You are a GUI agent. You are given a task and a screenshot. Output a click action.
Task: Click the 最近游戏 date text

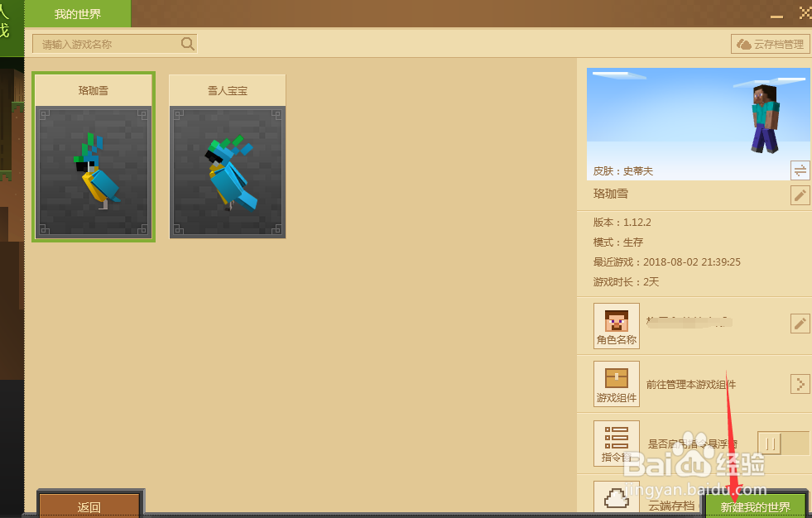667,261
